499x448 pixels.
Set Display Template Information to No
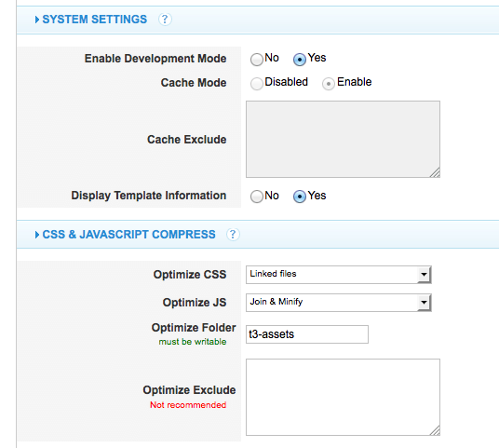(x=257, y=197)
